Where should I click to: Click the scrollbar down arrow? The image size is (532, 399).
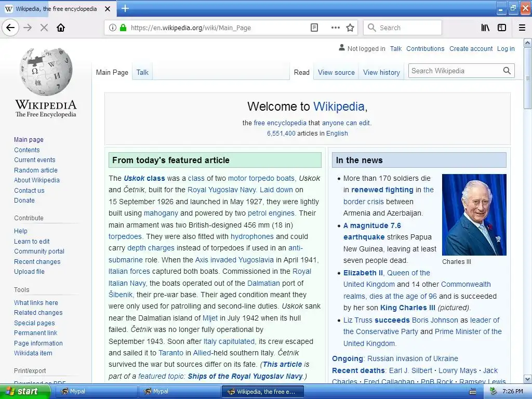point(527,379)
